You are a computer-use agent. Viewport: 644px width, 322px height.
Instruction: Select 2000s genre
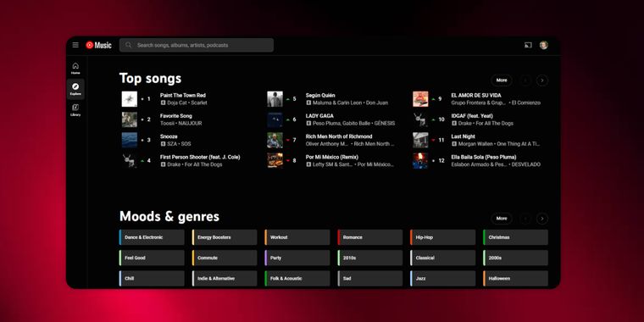pyautogui.click(x=515, y=258)
